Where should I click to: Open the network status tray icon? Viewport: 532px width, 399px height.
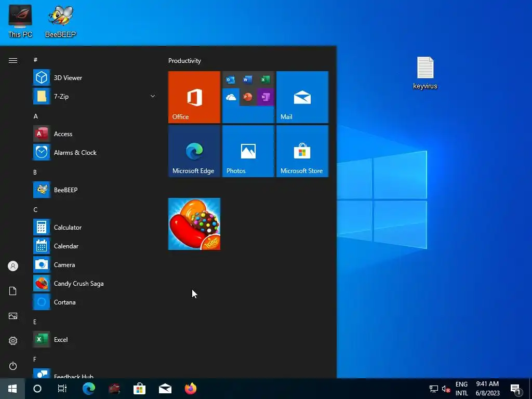434,389
